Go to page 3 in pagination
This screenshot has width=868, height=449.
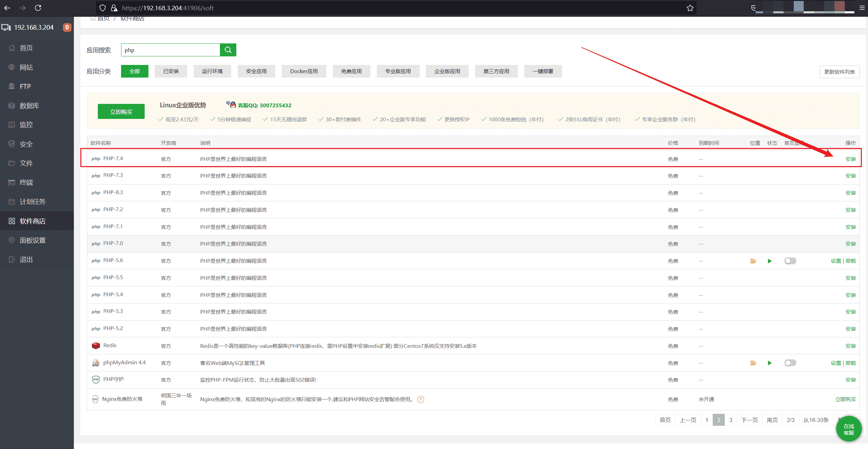tap(731, 420)
